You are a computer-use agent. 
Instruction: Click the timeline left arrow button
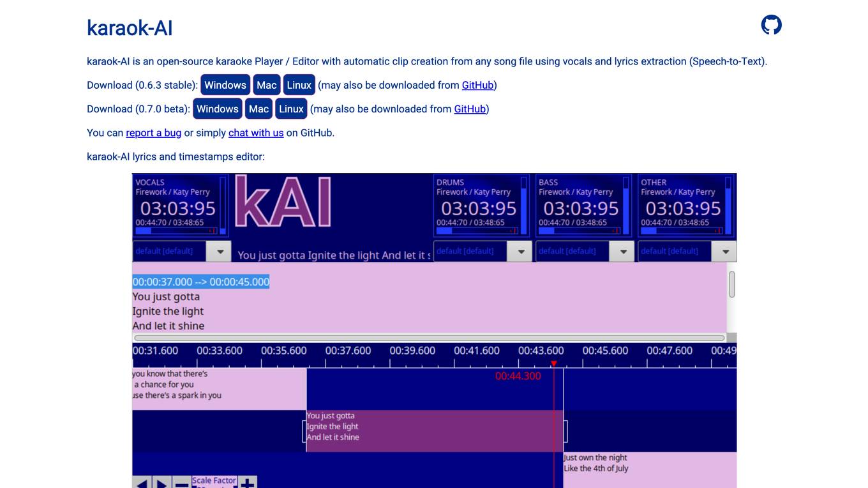[142, 483]
